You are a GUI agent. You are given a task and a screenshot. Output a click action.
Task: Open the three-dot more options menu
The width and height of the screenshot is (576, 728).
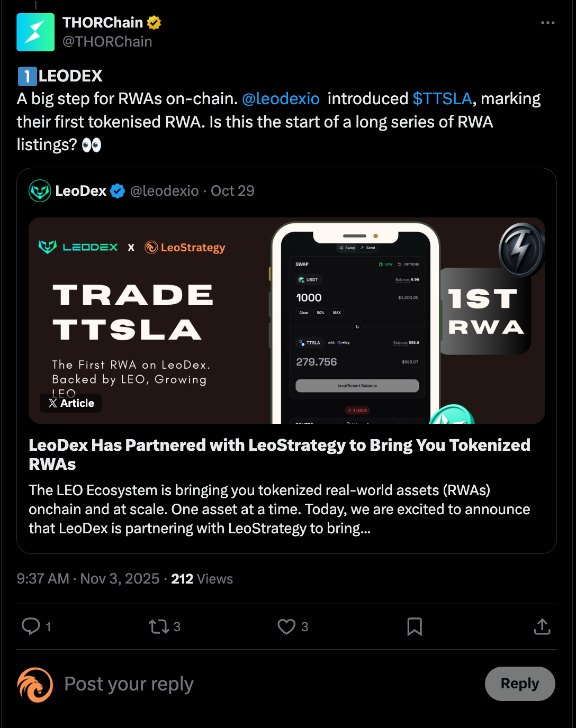point(547,23)
